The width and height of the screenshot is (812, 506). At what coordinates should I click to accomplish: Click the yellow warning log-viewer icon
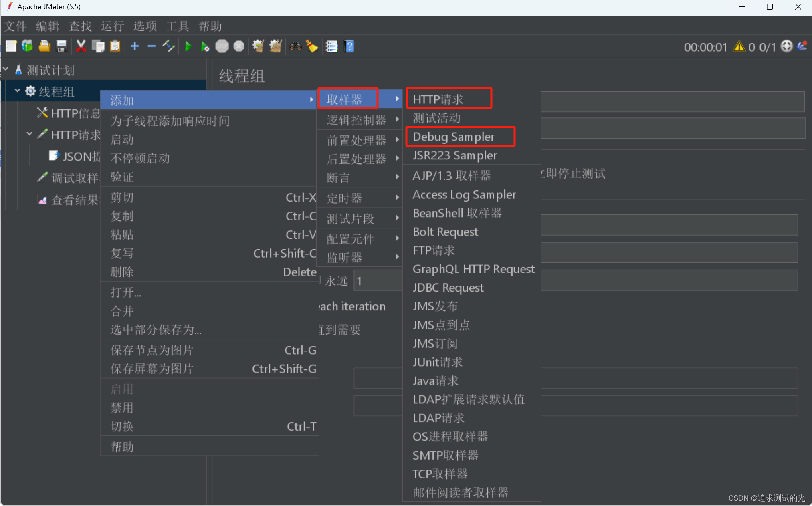[739, 47]
